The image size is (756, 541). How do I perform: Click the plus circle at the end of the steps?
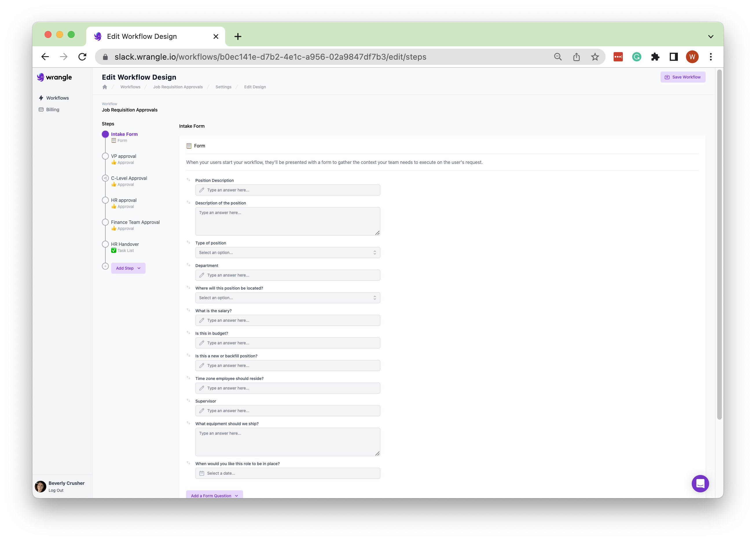[105, 266]
